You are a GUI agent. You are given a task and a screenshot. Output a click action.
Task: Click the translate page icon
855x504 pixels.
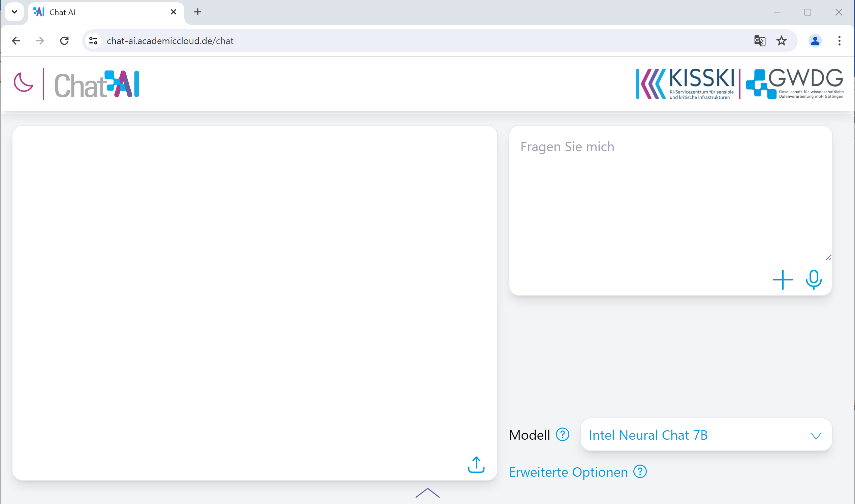(760, 41)
